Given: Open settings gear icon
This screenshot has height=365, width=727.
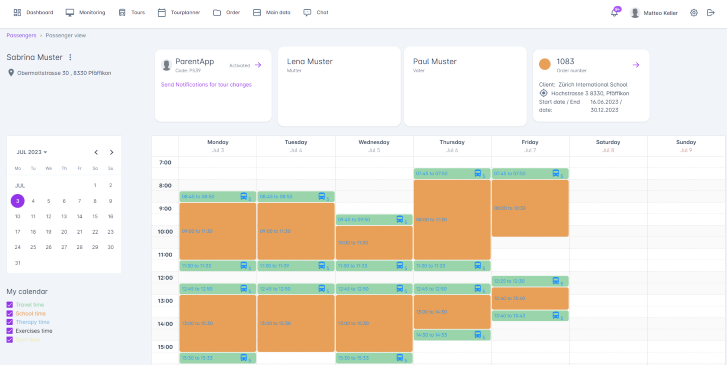Looking at the screenshot, I should [694, 13].
